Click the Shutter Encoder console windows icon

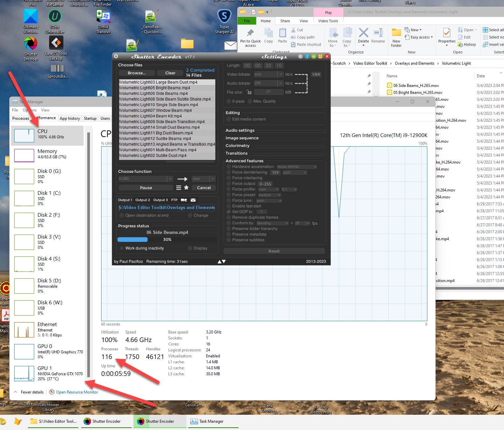300,56
